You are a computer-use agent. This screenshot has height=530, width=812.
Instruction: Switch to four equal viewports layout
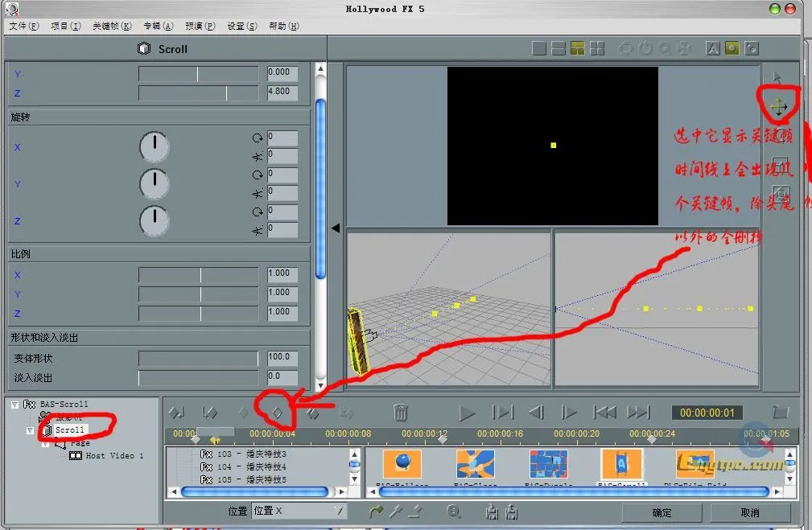(x=596, y=49)
